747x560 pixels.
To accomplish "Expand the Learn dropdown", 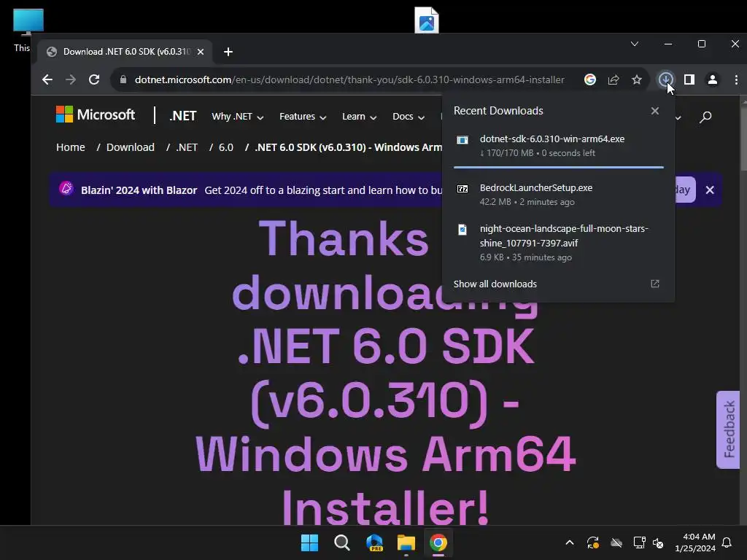I will (359, 117).
